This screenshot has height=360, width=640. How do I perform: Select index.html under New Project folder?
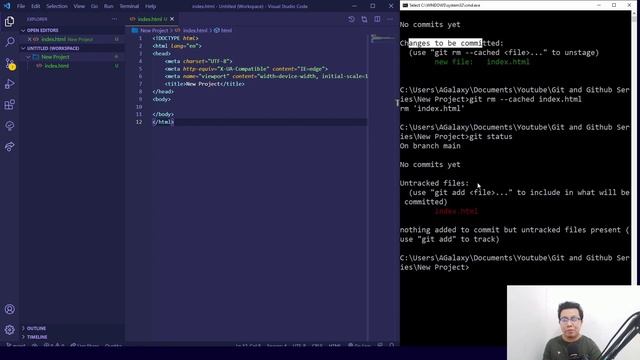coord(57,66)
